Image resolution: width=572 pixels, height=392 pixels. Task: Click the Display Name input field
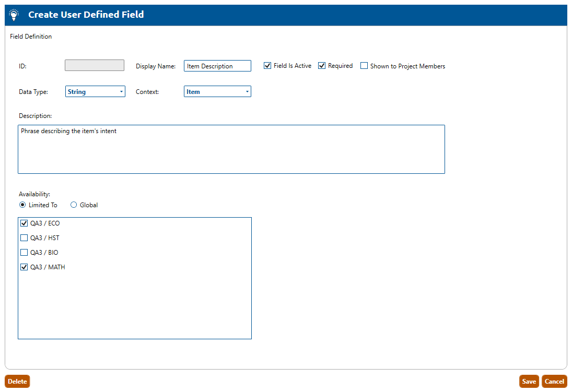[x=217, y=66]
